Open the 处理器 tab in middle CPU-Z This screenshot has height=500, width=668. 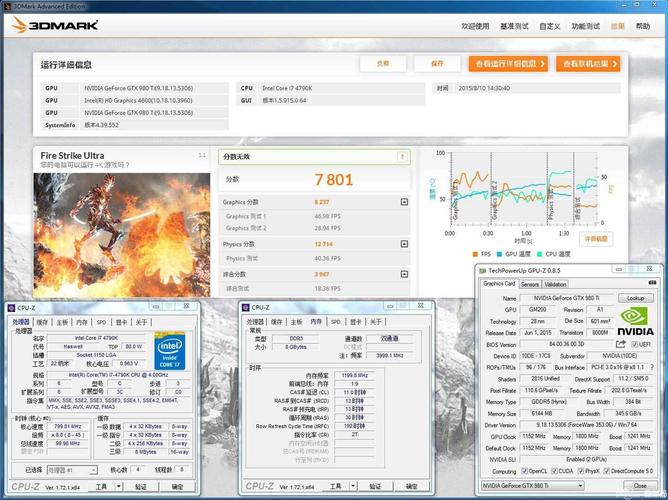pos(255,322)
